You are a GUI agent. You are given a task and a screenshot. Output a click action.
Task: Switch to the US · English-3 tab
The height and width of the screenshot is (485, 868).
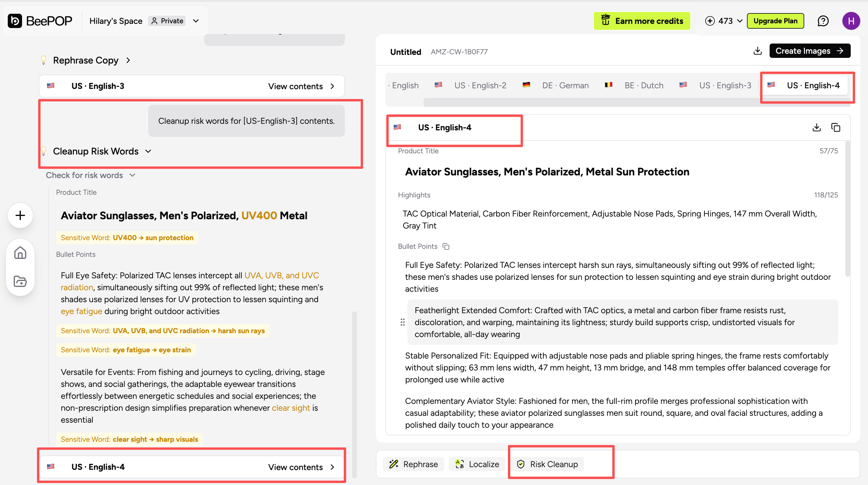[715, 85]
